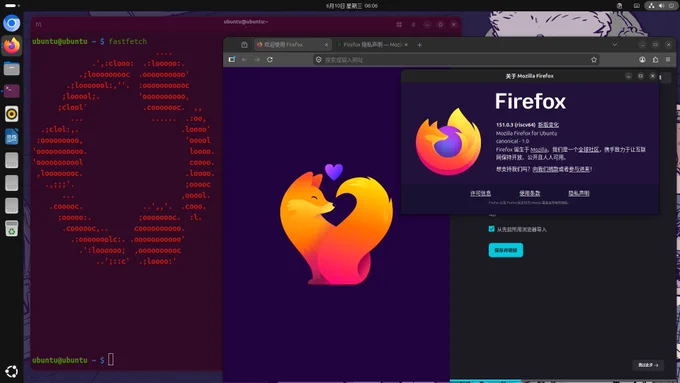The height and width of the screenshot is (383, 680).
Task: Open the third SSD drive in the dock
Action: (x=12, y=206)
